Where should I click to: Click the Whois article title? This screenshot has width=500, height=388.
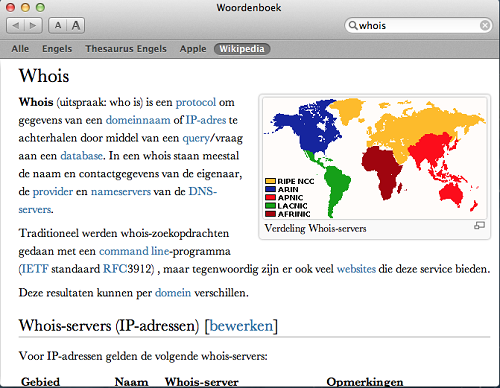[44, 76]
